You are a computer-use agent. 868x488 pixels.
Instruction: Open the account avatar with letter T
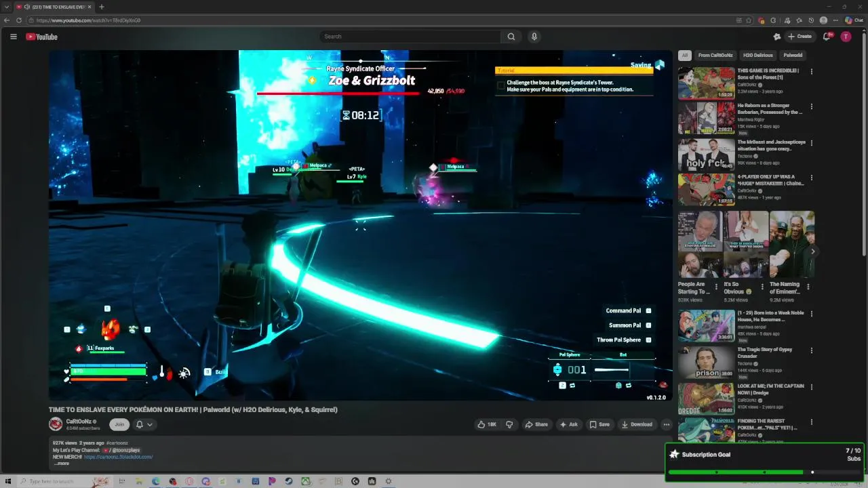coord(846,37)
